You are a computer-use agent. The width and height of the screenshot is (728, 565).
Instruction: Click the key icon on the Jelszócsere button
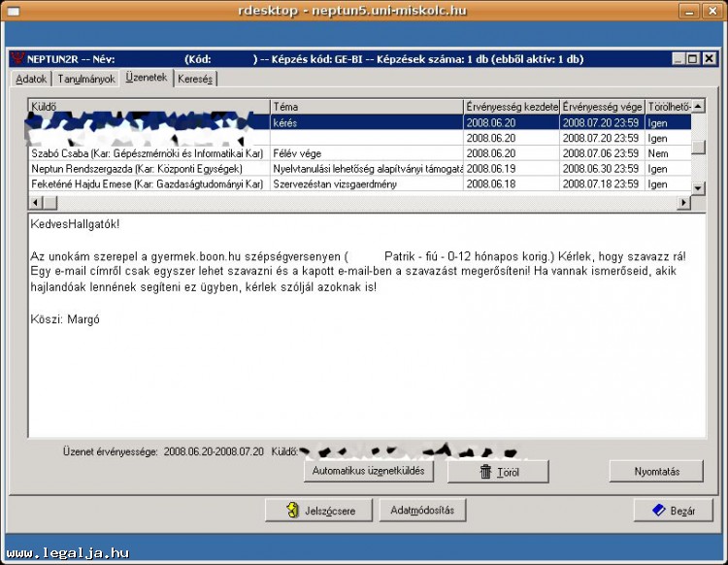click(x=291, y=511)
